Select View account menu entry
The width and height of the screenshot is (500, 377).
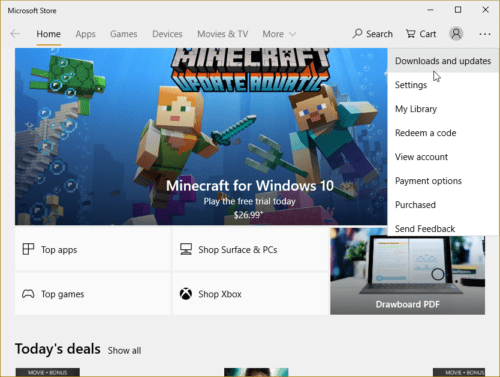[x=443, y=157]
